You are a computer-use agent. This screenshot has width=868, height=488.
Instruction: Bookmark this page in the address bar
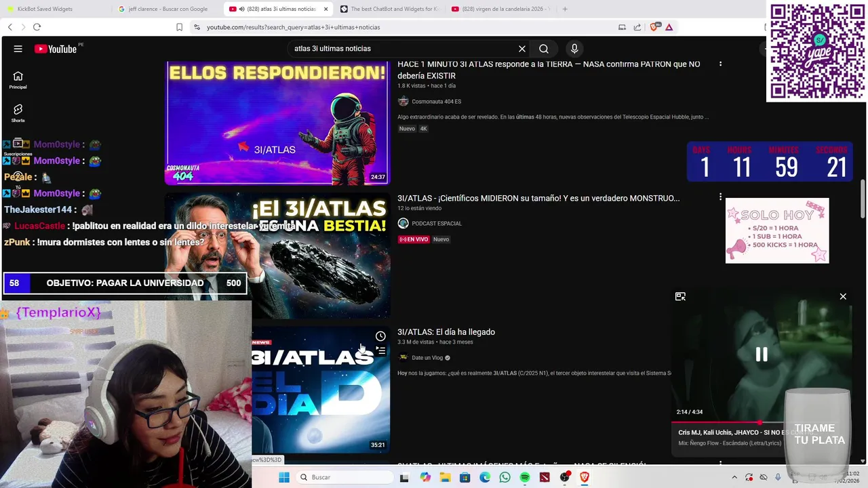point(180,27)
